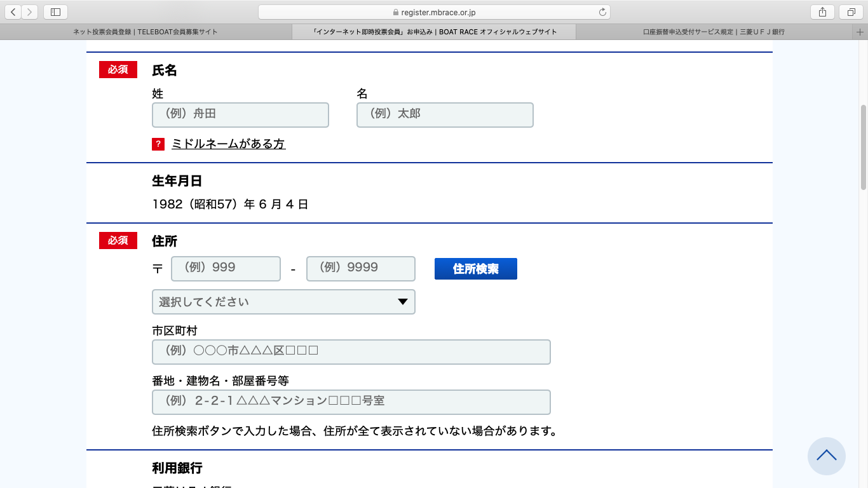Viewport: 868px width, 488px height.
Task: Add a new tab with plus icon
Action: point(860,32)
